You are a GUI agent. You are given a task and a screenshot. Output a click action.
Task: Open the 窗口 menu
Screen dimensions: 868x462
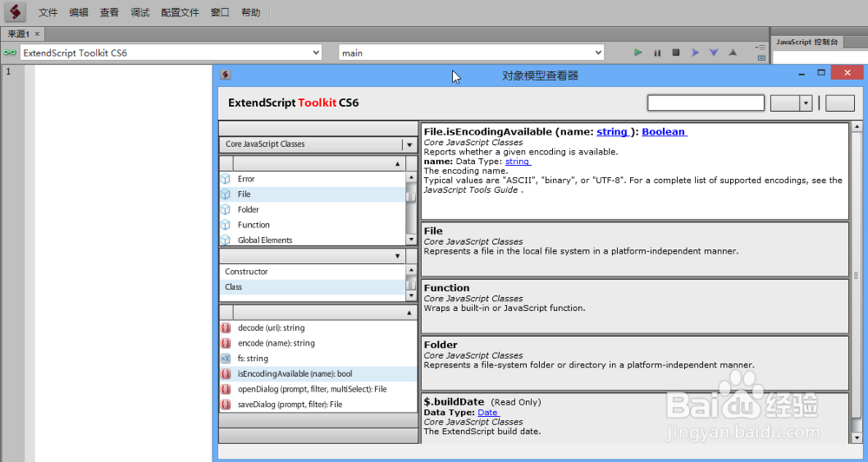pyautogui.click(x=220, y=12)
